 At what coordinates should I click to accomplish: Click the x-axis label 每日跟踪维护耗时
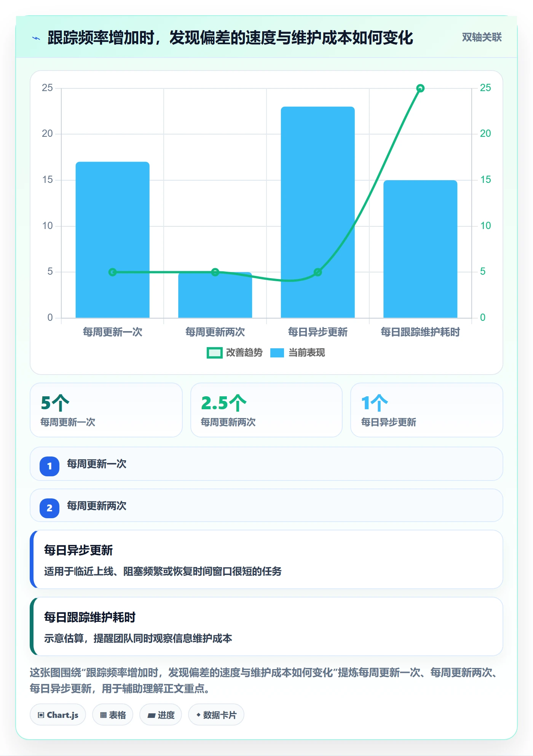[420, 332]
